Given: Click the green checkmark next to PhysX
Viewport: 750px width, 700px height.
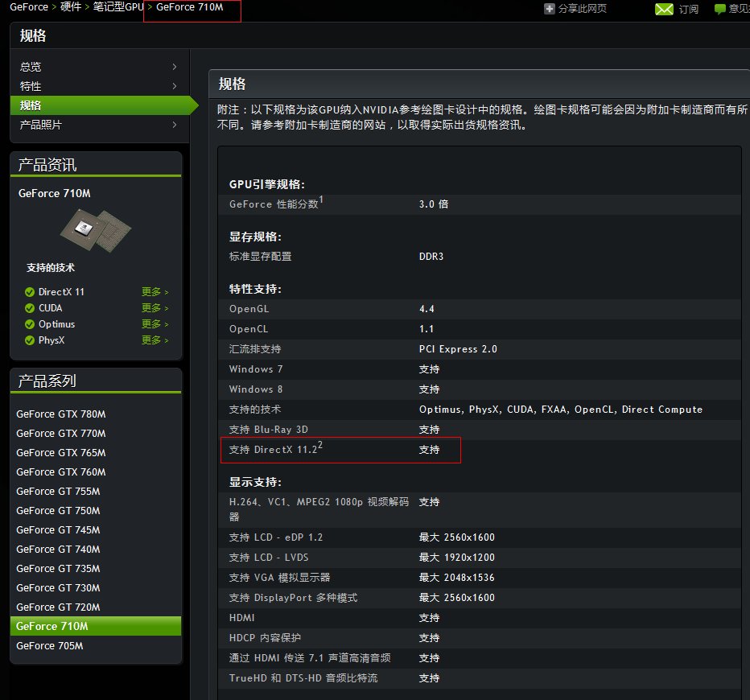Looking at the screenshot, I should [x=30, y=340].
